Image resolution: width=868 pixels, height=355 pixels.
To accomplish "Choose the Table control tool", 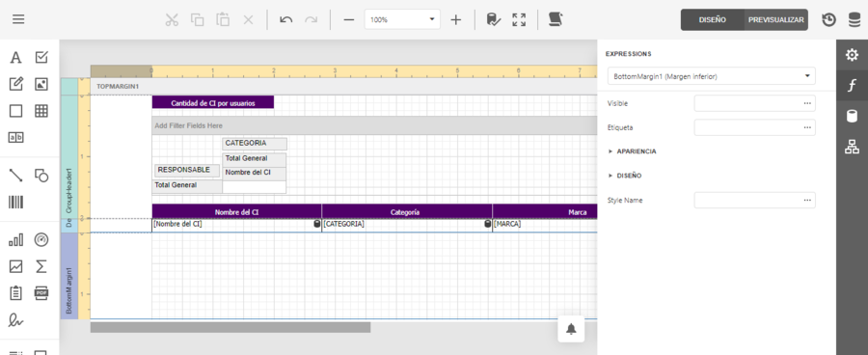I will coord(41,111).
